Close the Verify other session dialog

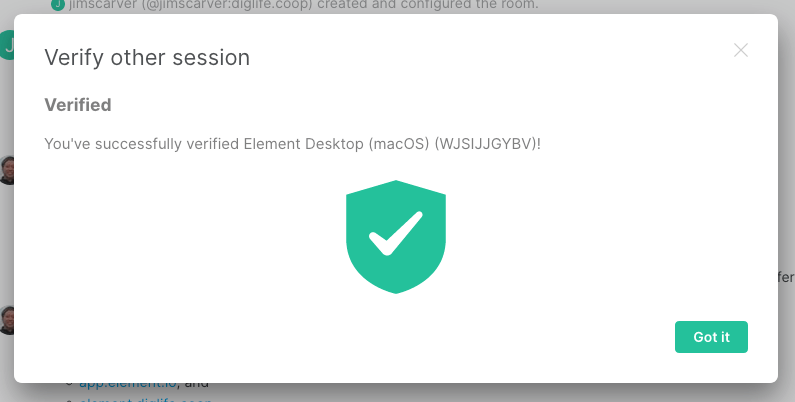741,50
